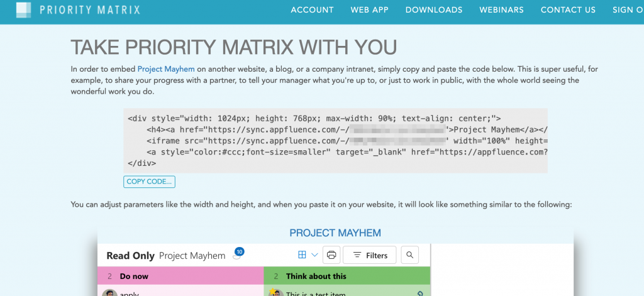Expand the view mode dropdown chevron
This screenshot has height=296, width=644.
pyautogui.click(x=314, y=255)
